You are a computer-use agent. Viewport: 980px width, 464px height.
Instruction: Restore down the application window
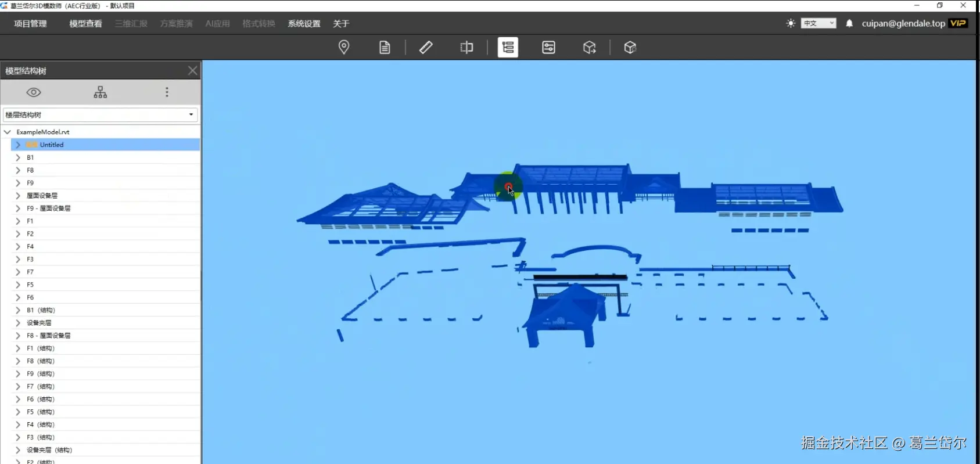[940, 5]
